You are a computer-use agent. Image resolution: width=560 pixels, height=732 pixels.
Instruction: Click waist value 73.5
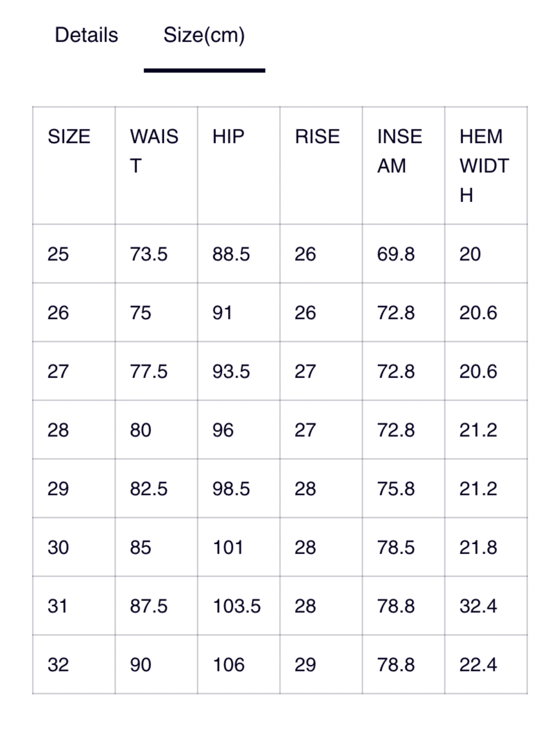pyautogui.click(x=148, y=254)
